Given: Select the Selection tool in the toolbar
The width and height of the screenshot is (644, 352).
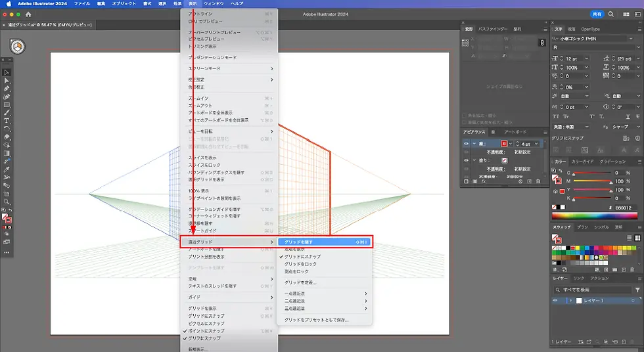Looking at the screenshot, I should (x=7, y=72).
